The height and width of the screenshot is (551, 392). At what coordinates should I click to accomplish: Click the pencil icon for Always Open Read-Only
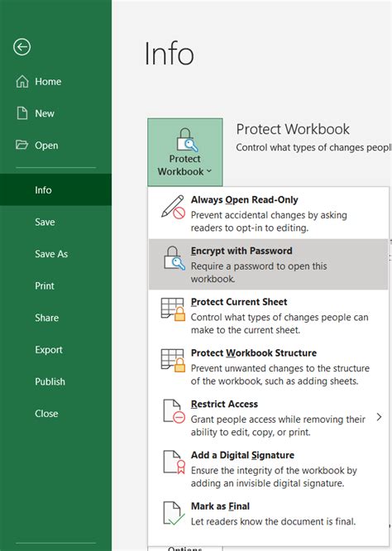pos(173,208)
